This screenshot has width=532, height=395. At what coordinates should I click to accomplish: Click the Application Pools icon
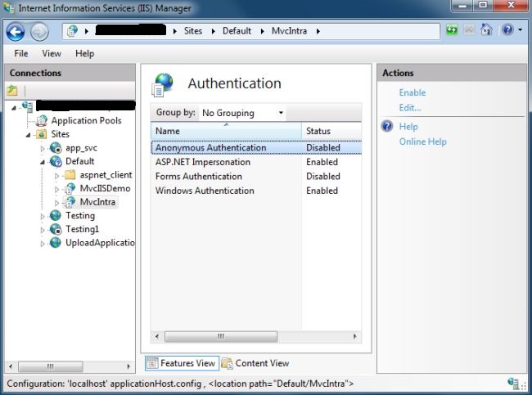[x=42, y=121]
